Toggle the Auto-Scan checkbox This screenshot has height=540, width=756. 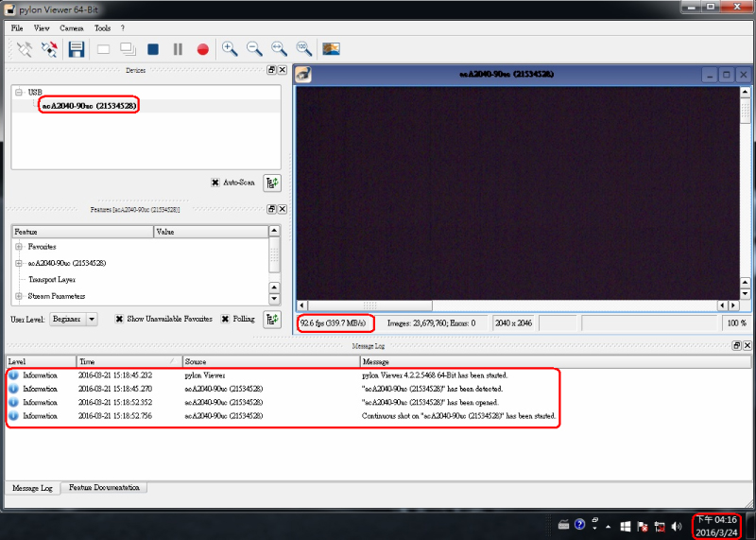[215, 183]
